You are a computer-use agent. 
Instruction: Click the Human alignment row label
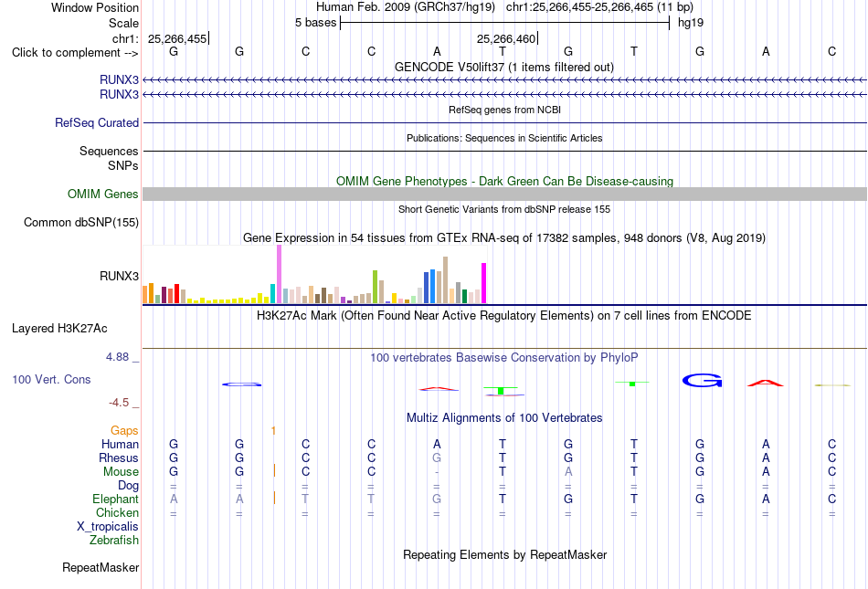pyautogui.click(x=120, y=444)
